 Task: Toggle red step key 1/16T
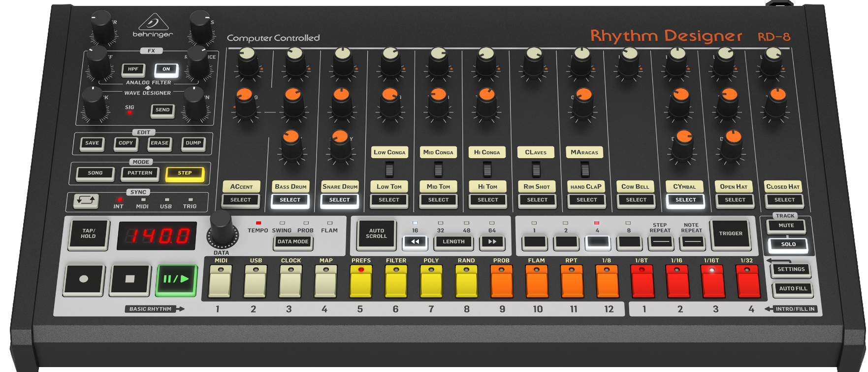pos(712,281)
